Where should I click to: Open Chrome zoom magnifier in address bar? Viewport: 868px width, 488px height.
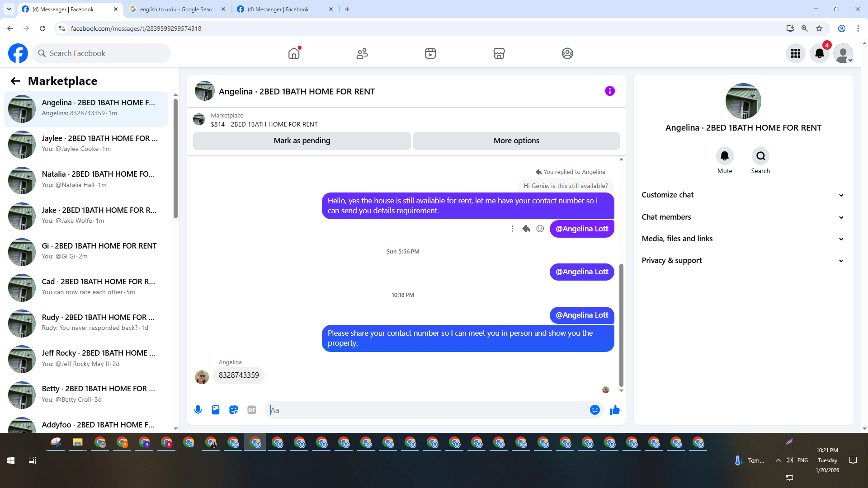(x=805, y=28)
